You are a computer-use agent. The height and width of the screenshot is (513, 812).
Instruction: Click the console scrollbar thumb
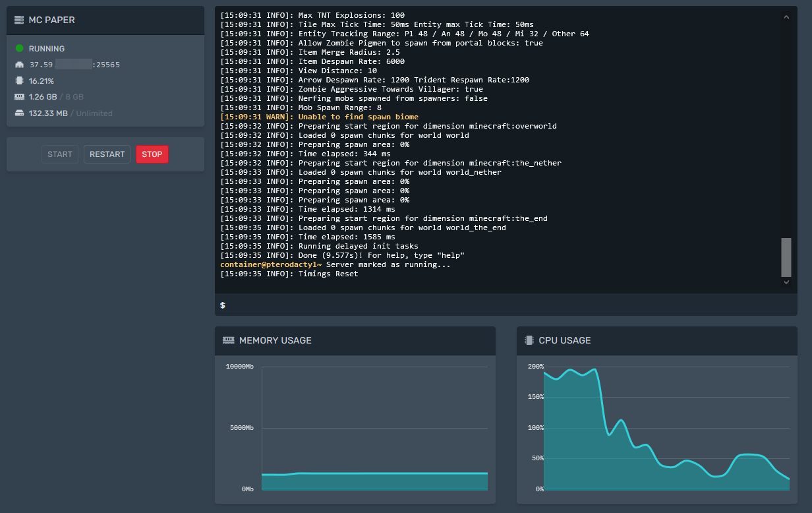coord(786,257)
